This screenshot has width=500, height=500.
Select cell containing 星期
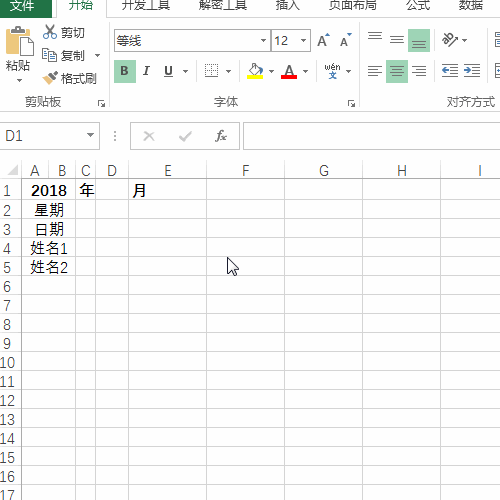coord(49,210)
